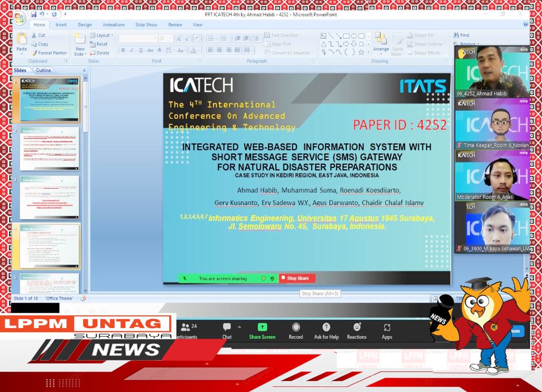The image size is (542, 392).
Task: Open chat options arrow beside Chat
Action: pyautogui.click(x=239, y=327)
